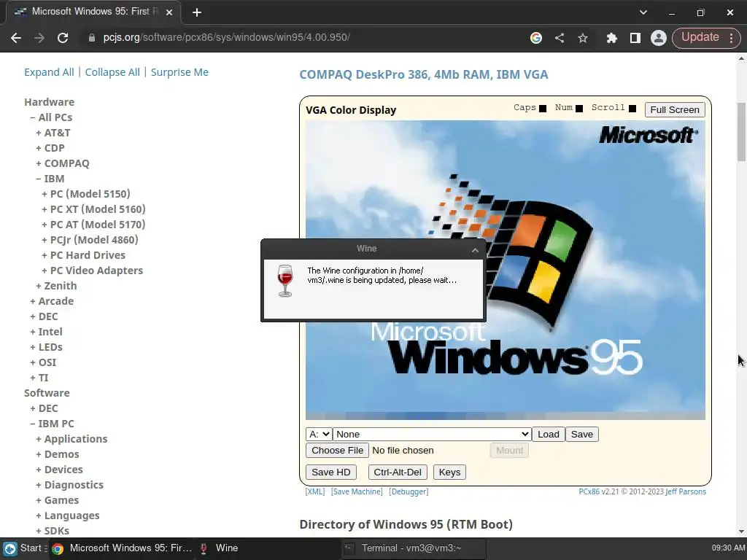The width and height of the screenshot is (747, 560).
Task: Switch to Terminal - vm3@vm3 taskbar item
Action: [x=413, y=548]
